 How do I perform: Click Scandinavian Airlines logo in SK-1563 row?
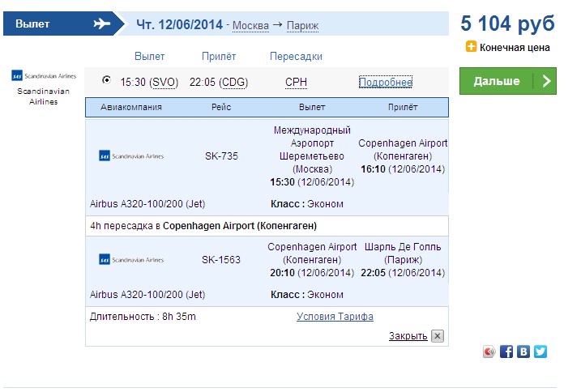pyautogui.click(x=131, y=260)
